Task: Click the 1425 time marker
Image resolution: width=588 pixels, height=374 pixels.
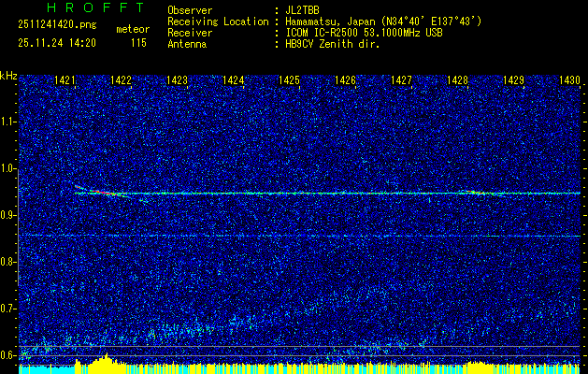Action: coord(289,81)
